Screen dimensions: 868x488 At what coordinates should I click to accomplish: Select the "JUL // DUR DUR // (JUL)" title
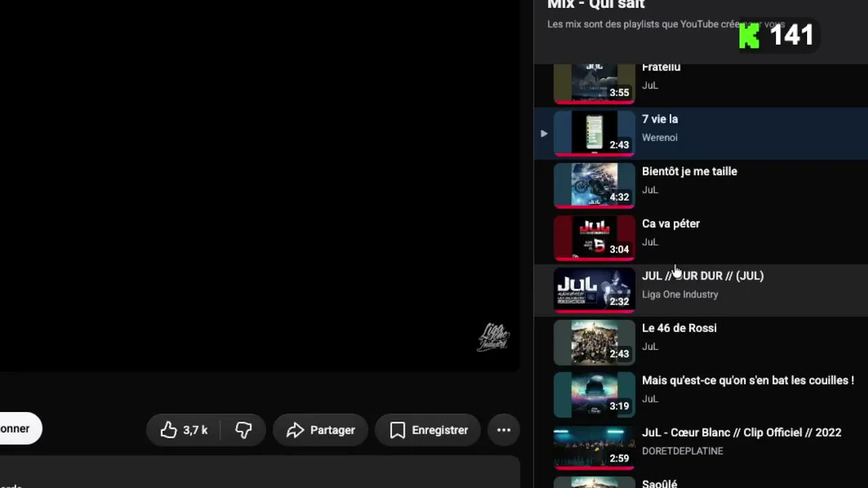click(703, 276)
